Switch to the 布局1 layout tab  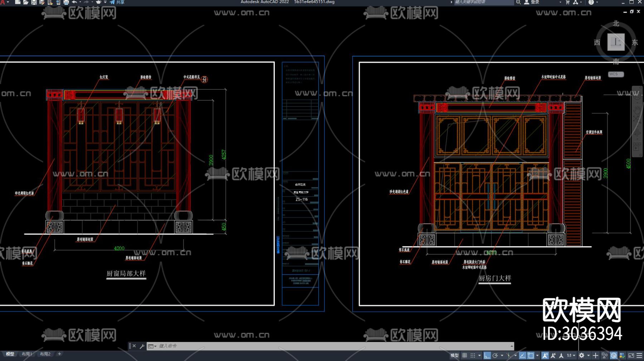[x=27, y=354]
